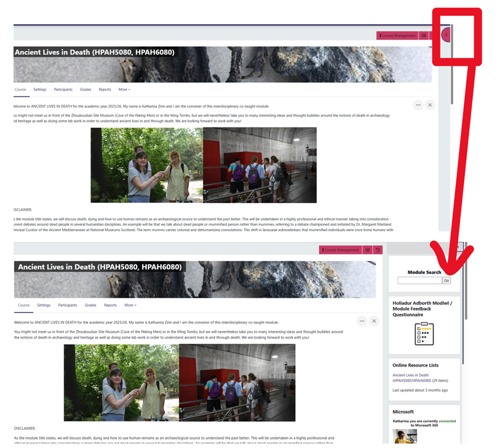Expand the top More dropdown menu

pyautogui.click(x=124, y=89)
